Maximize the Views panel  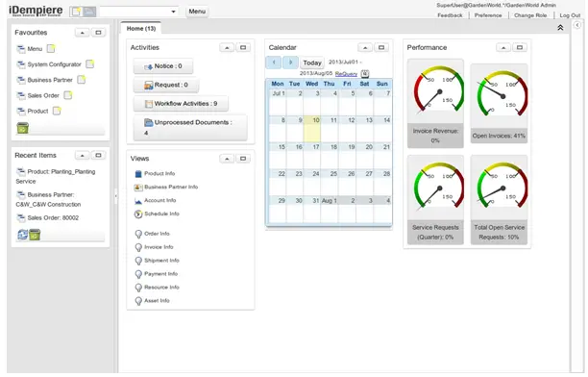(x=243, y=159)
